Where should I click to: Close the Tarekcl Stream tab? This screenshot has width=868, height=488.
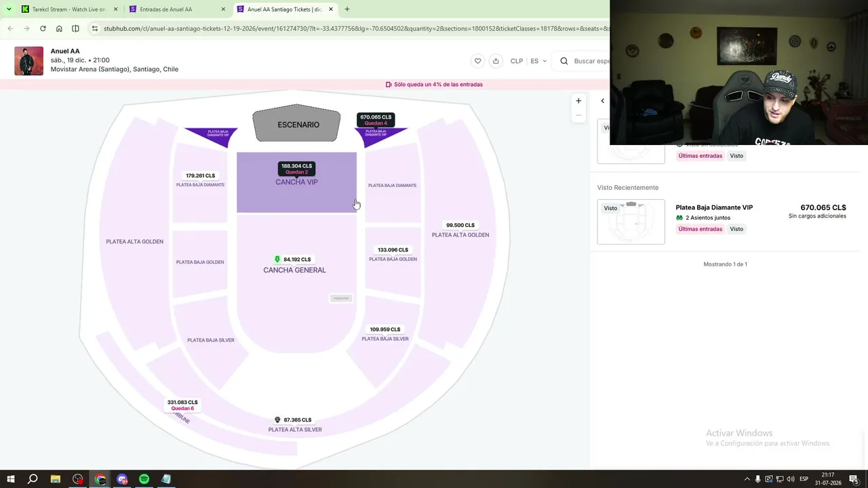[116, 9]
